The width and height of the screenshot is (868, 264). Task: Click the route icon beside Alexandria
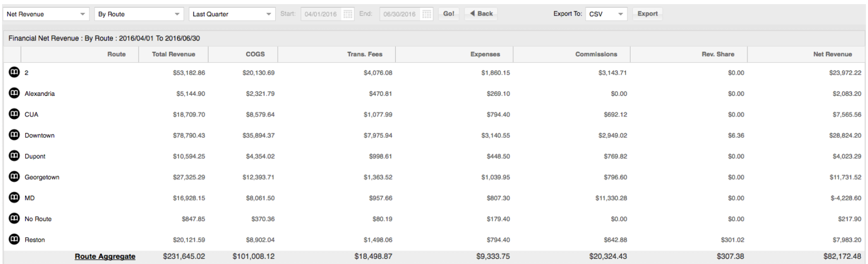pos(13,93)
